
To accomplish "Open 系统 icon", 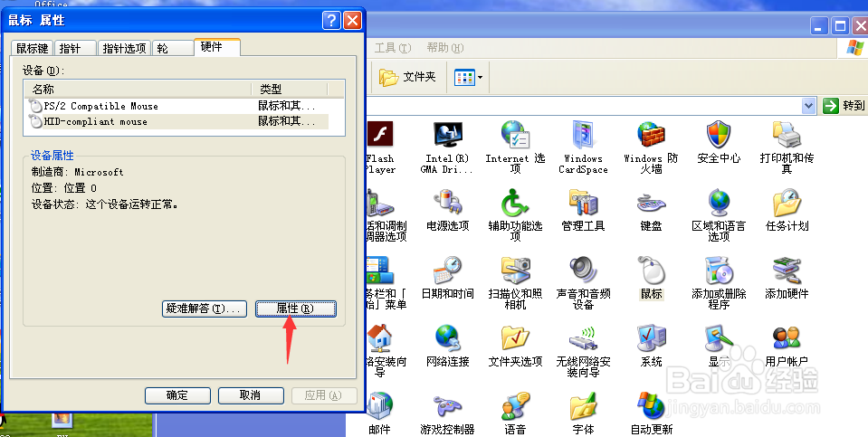I will (x=651, y=338).
